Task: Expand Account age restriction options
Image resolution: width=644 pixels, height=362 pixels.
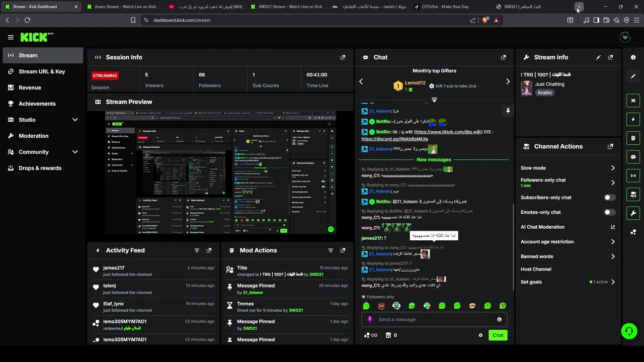Action: 613,242
